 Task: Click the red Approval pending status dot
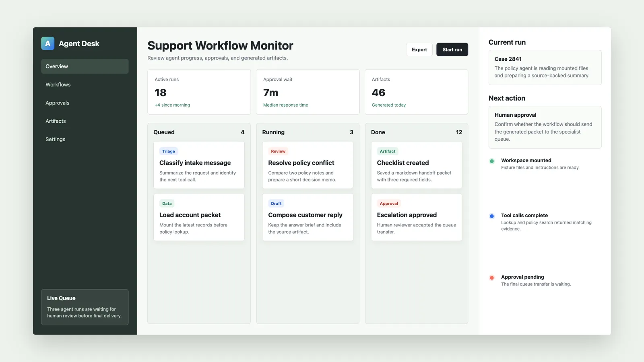click(x=491, y=278)
